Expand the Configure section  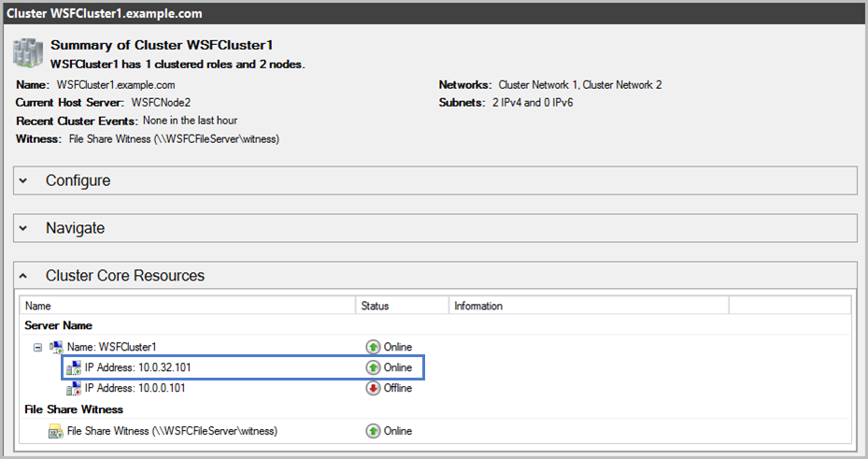pyautogui.click(x=23, y=180)
